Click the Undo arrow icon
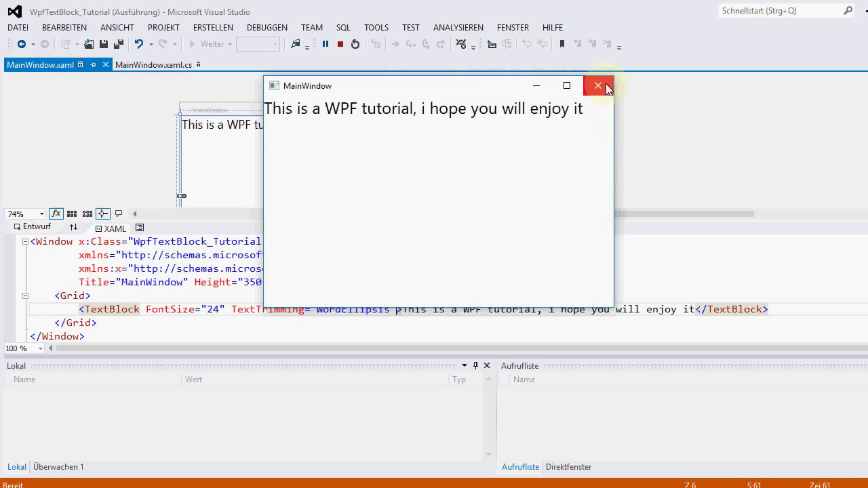This screenshot has height=488, width=868. coord(138,44)
